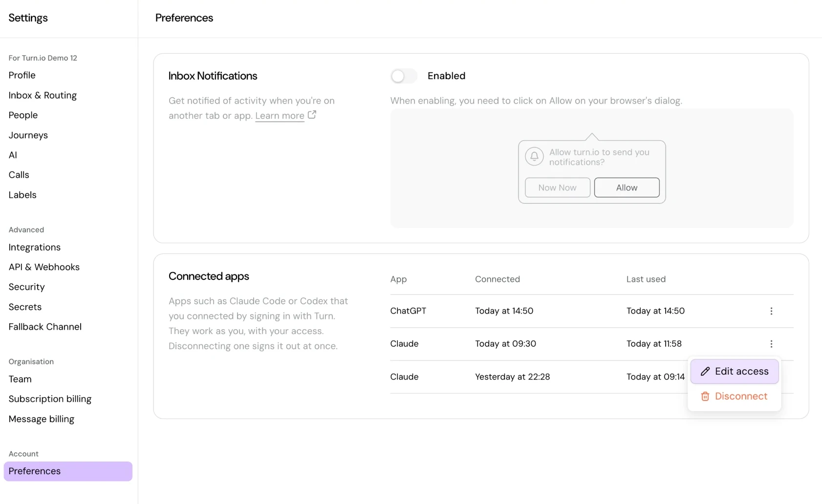Open Secrets settings
Screen dimensions: 822x504
point(25,307)
